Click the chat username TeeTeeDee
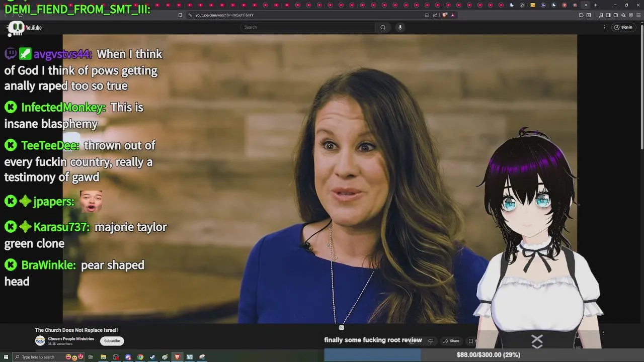Image resolution: width=644 pixels, height=362 pixels. coord(50,145)
